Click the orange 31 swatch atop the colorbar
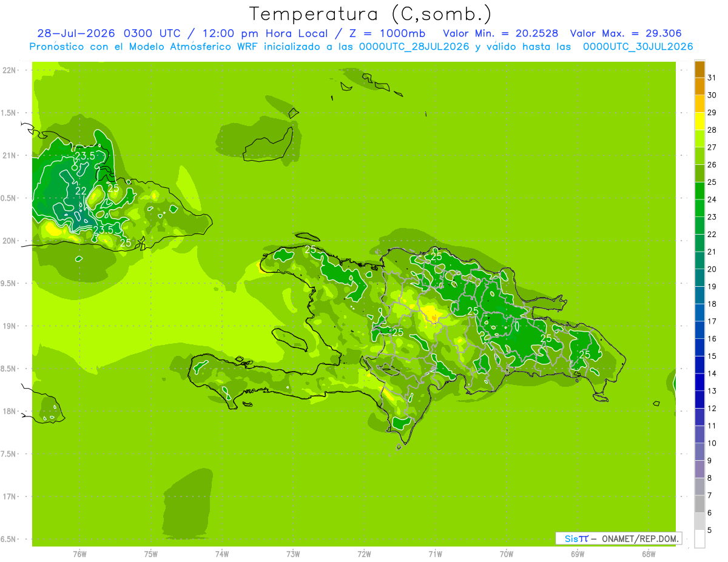Viewport: 728px width, 562px height. [699, 69]
